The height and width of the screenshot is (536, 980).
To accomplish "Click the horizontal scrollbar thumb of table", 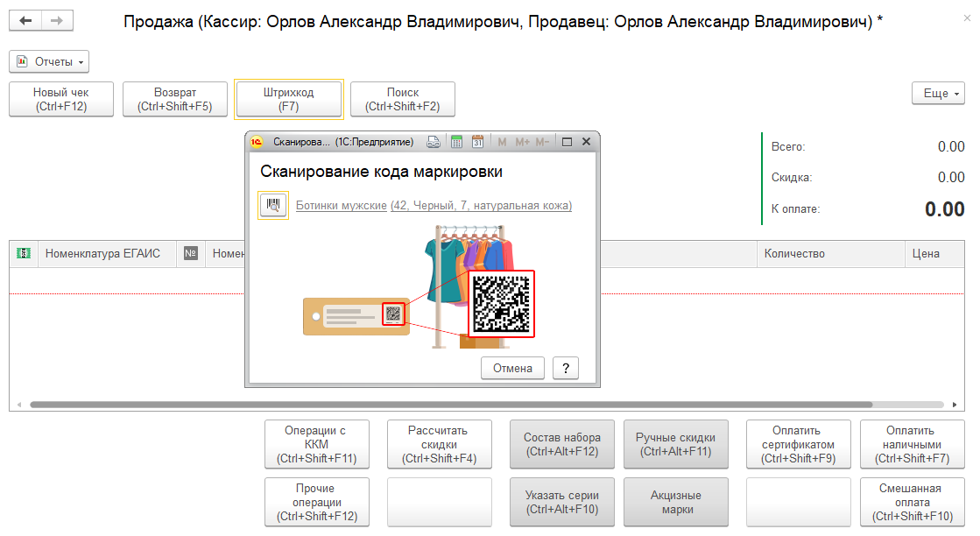I will coord(451,405).
